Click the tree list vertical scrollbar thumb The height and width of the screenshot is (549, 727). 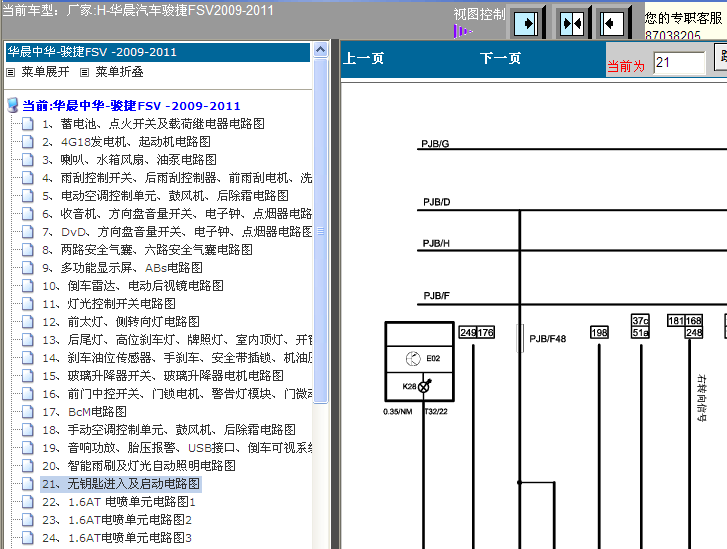point(320,230)
